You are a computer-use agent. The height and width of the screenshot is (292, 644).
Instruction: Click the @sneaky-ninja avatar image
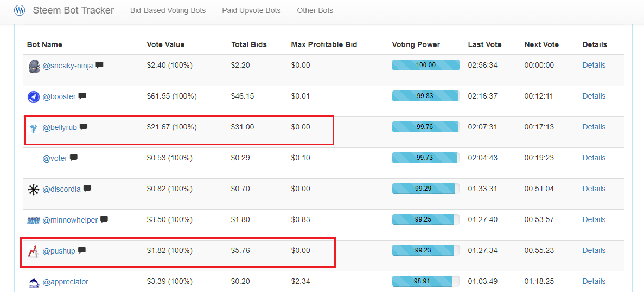click(x=34, y=66)
